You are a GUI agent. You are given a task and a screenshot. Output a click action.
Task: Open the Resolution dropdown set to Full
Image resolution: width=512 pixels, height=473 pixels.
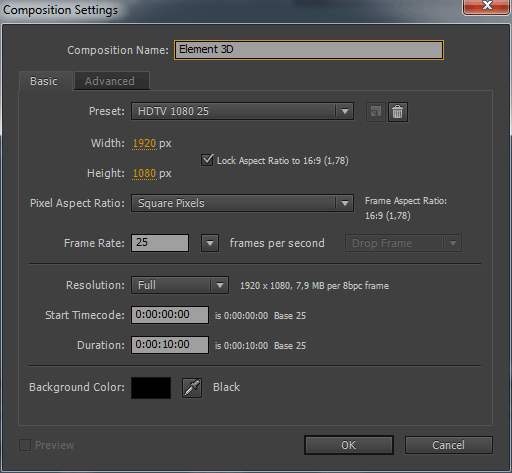180,285
